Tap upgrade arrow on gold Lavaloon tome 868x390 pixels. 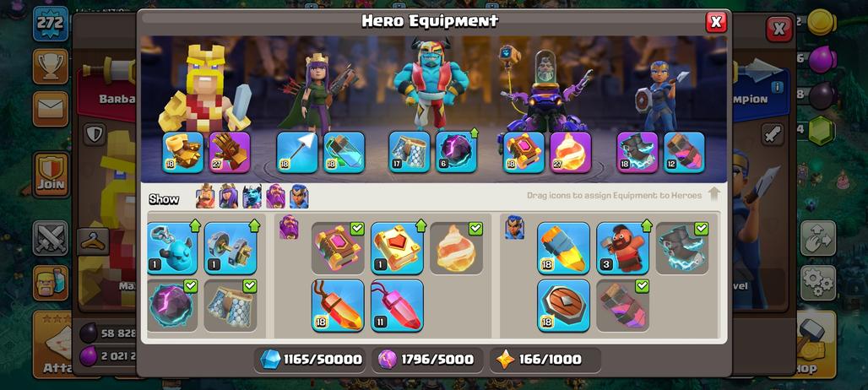pos(420,225)
